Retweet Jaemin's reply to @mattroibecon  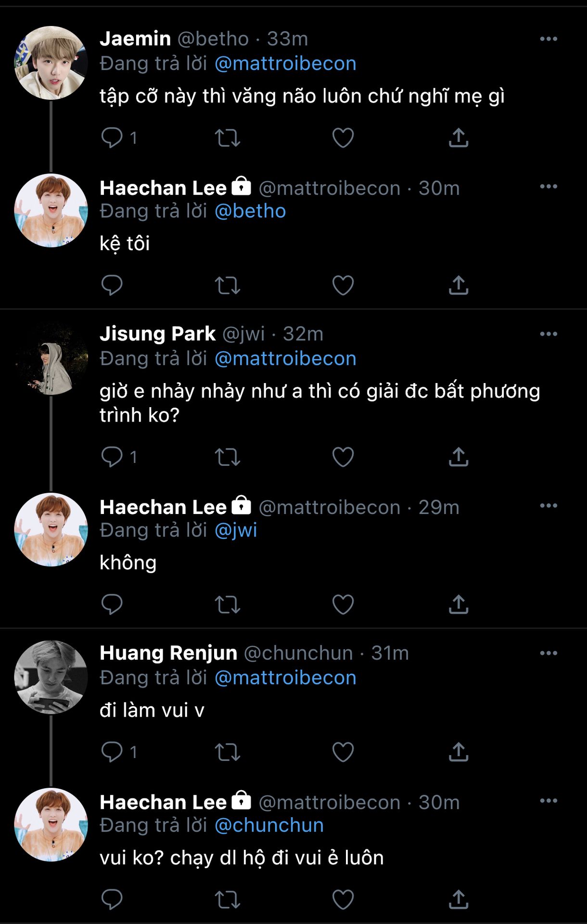[227, 138]
